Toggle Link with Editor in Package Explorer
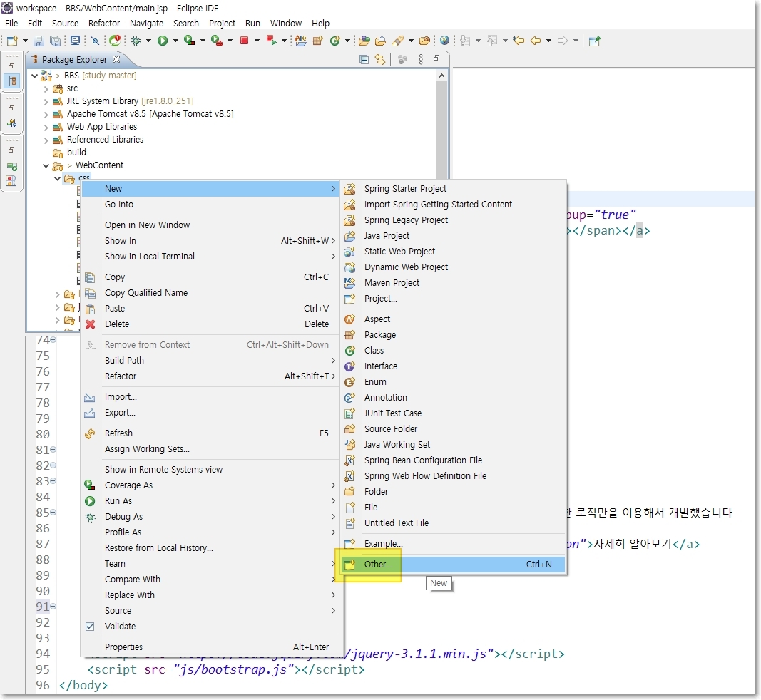The height and width of the screenshot is (700, 761). pos(380,59)
